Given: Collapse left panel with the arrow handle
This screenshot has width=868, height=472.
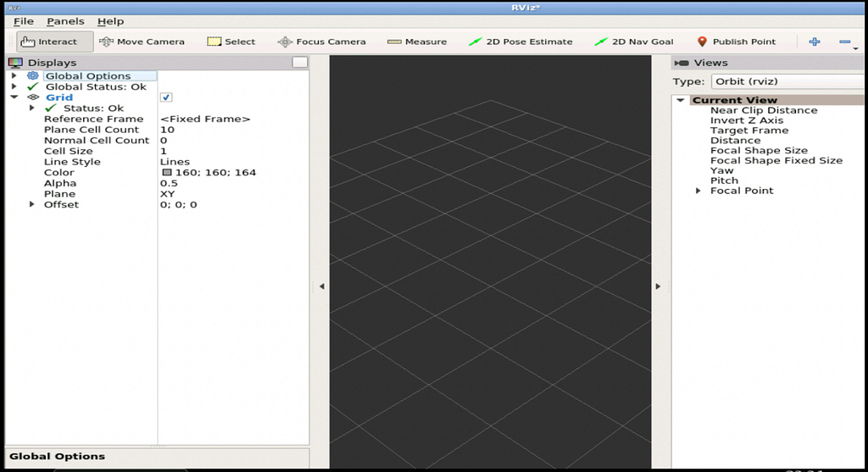Looking at the screenshot, I should [x=321, y=286].
